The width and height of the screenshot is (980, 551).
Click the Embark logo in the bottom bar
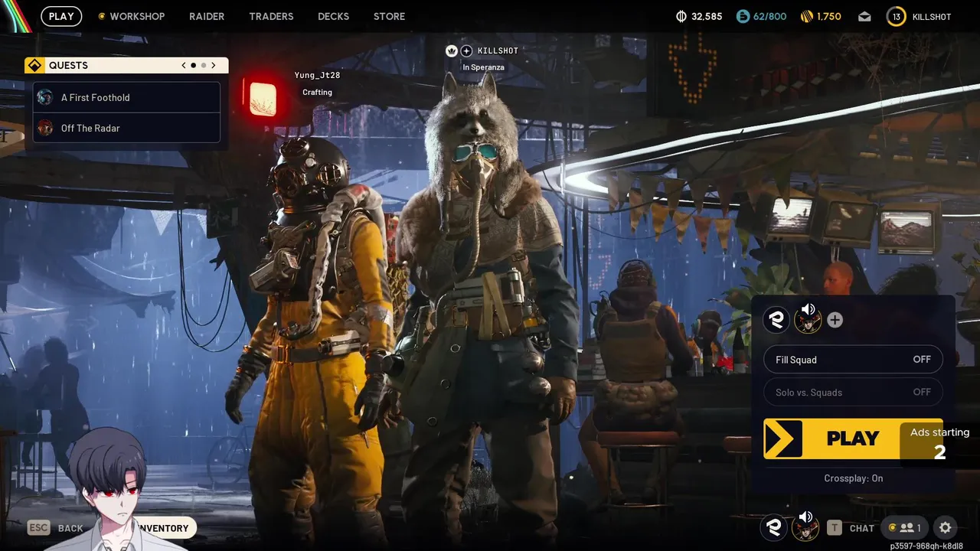(x=774, y=527)
